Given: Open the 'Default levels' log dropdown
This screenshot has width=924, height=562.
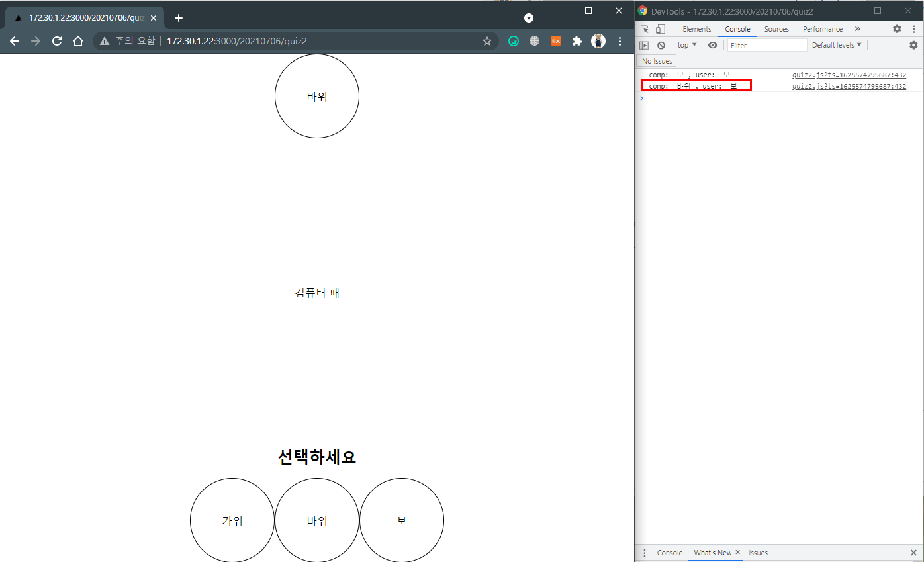Looking at the screenshot, I should (837, 45).
